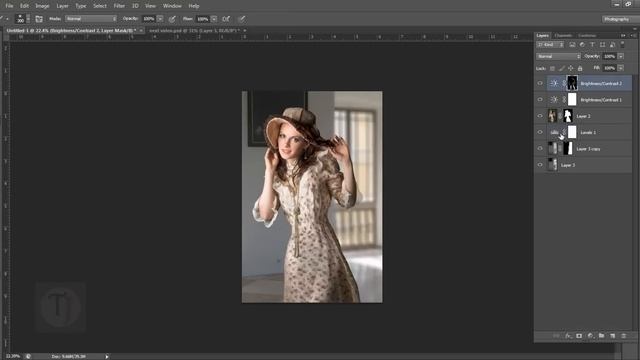
Task: Select Levels 1 adjustment icon
Action: 554,132
